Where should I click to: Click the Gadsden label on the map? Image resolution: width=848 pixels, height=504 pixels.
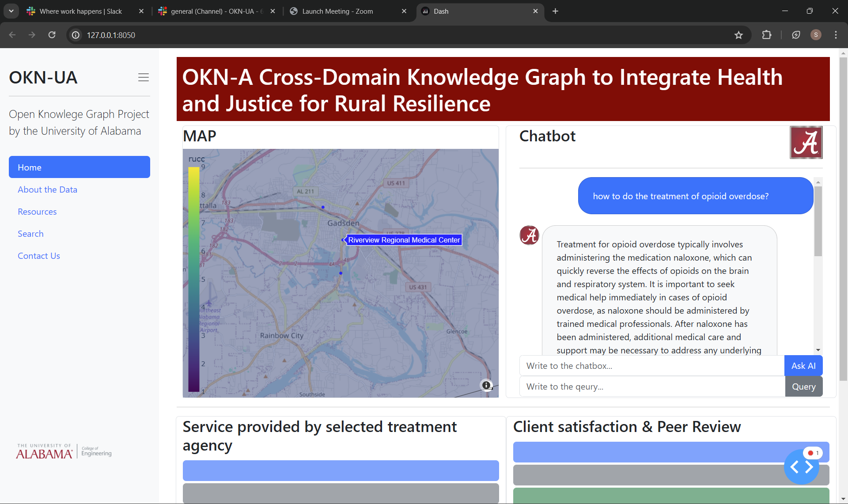point(343,223)
